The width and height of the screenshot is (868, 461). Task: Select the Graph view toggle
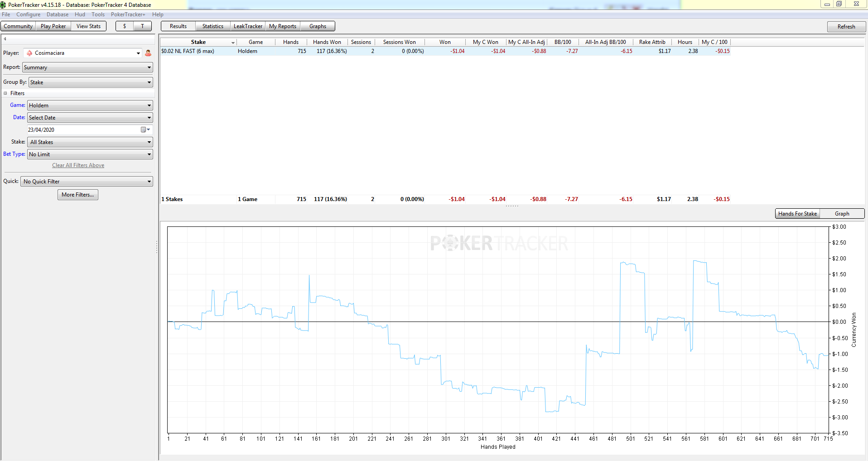tap(842, 214)
